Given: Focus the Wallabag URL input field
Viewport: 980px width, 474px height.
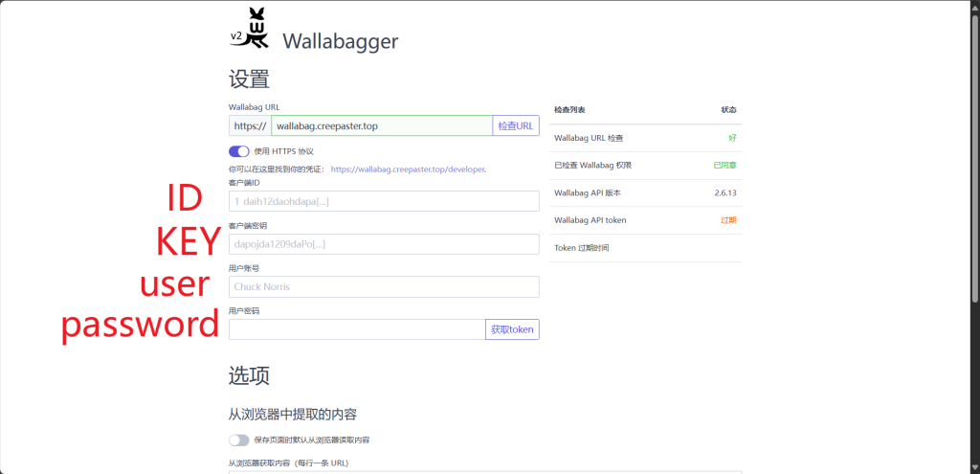Looking at the screenshot, I should (381, 125).
